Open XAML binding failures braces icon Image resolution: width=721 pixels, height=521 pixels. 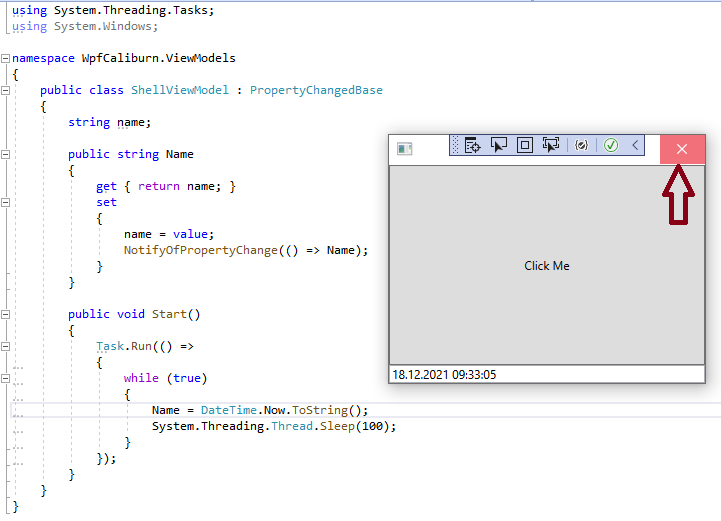tap(582, 145)
